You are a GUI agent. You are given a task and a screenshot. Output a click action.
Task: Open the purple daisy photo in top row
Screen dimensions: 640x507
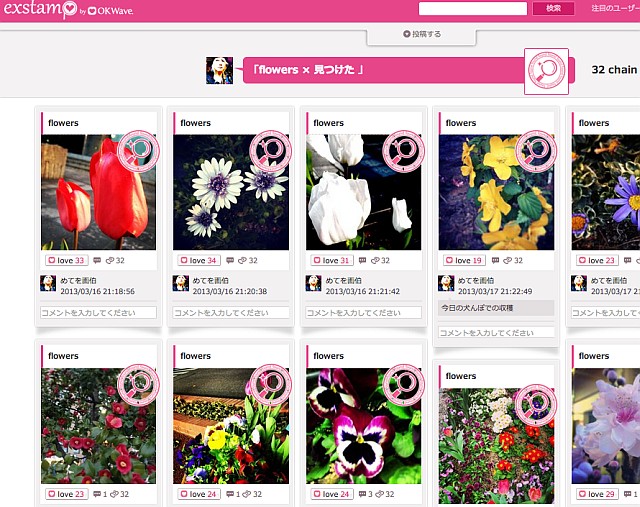coord(606,192)
